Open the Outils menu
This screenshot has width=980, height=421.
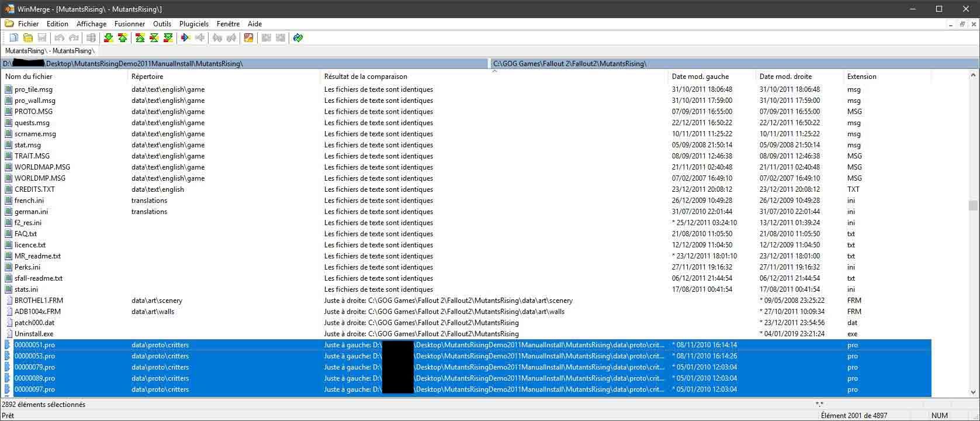coord(162,24)
